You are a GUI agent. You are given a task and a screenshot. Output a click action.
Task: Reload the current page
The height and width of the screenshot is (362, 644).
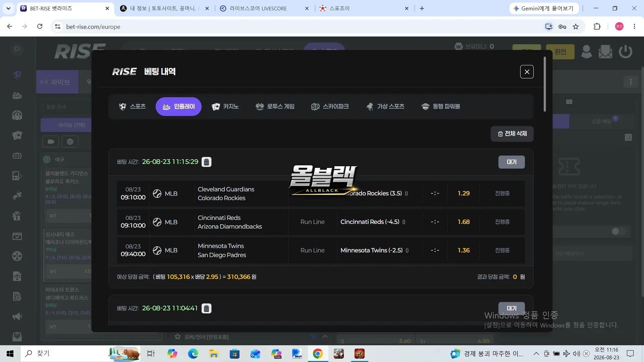coord(40,26)
